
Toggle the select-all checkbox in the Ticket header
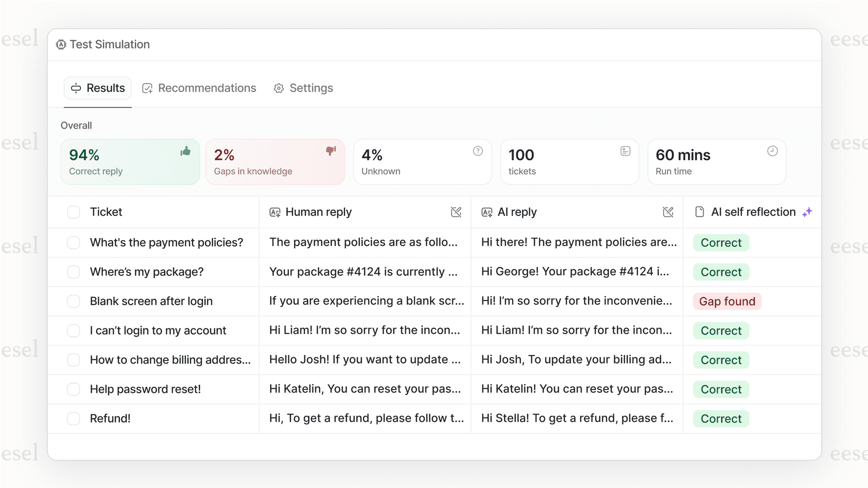click(x=73, y=212)
